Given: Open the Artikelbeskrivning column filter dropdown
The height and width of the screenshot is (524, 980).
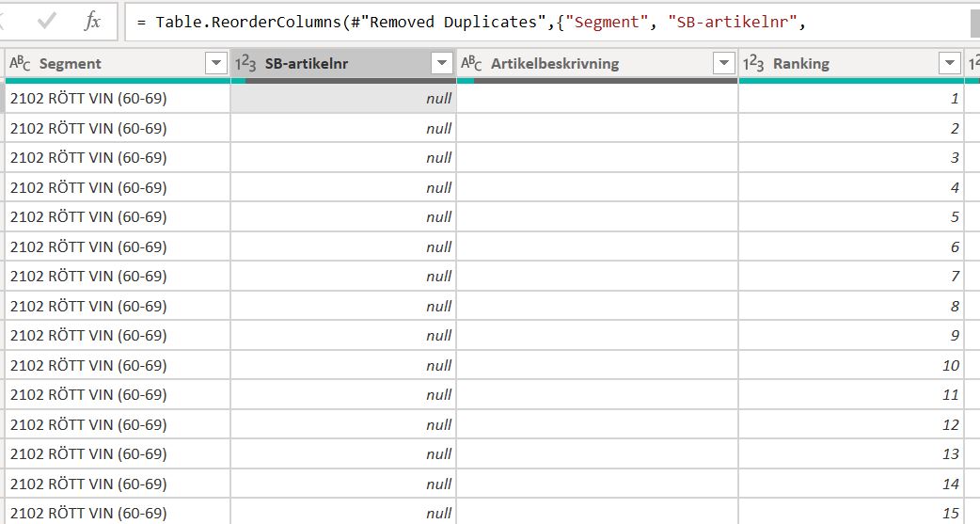Looking at the screenshot, I should (724, 63).
